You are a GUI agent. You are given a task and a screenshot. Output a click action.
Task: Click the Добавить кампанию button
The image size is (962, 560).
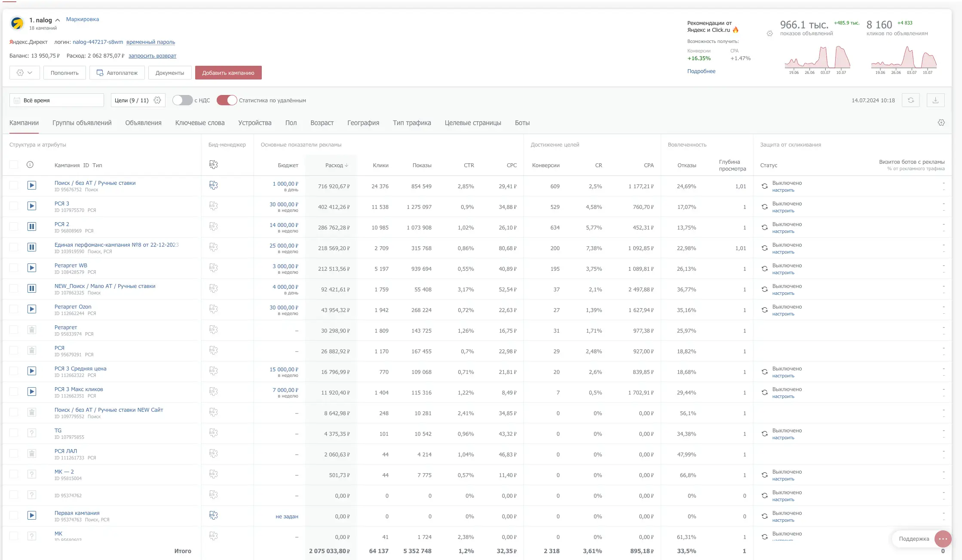pyautogui.click(x=228, y=73)
